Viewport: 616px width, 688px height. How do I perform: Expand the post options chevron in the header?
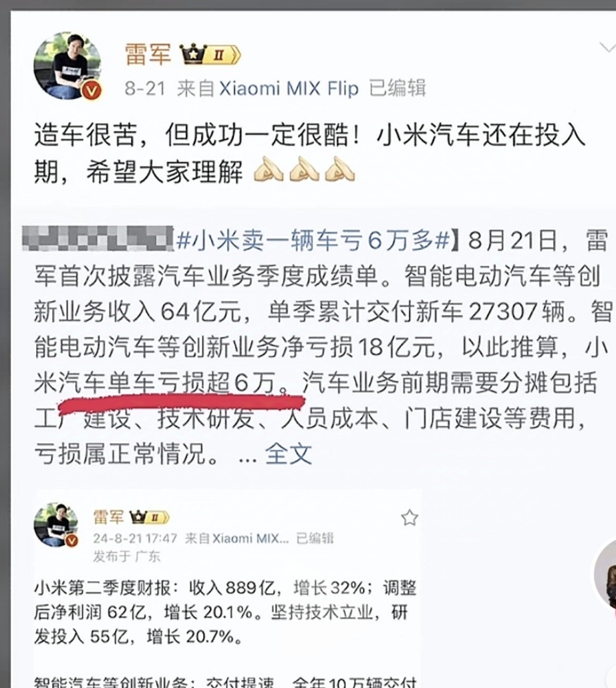tap(607, 47)
